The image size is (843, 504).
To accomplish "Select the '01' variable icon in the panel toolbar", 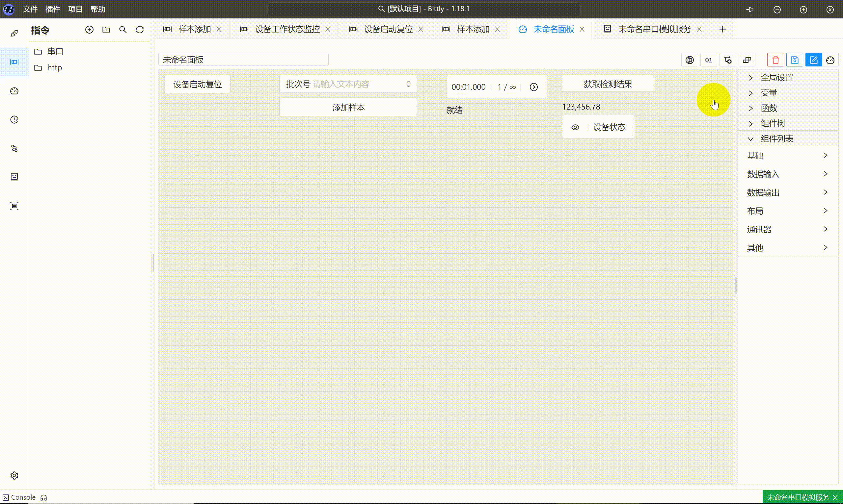I will click(x=709, y=60).
